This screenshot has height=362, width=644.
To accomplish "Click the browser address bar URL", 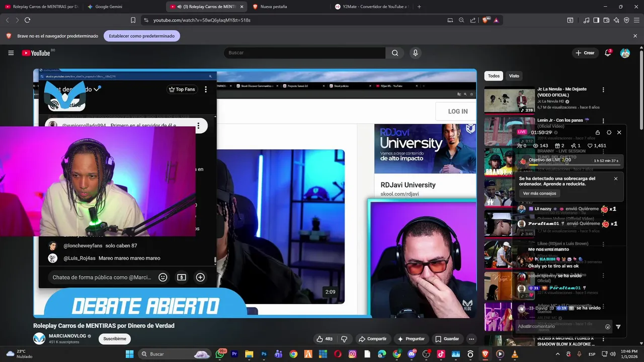I will tap(202, 20).
